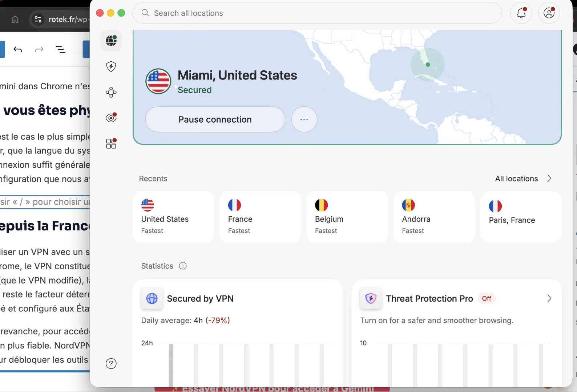This screenshot has height=392, width=577.
Task: Open notifications bell
Action: pos(521,13)
